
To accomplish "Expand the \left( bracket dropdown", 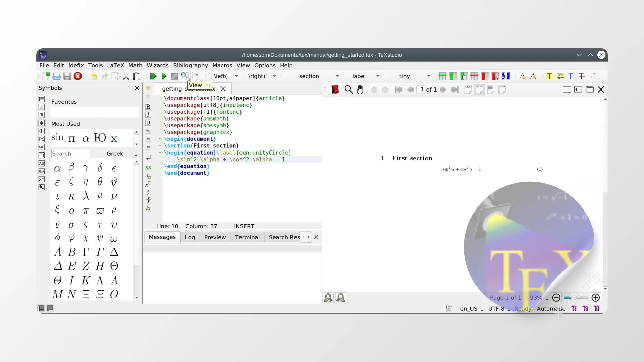I will (237, 76).
